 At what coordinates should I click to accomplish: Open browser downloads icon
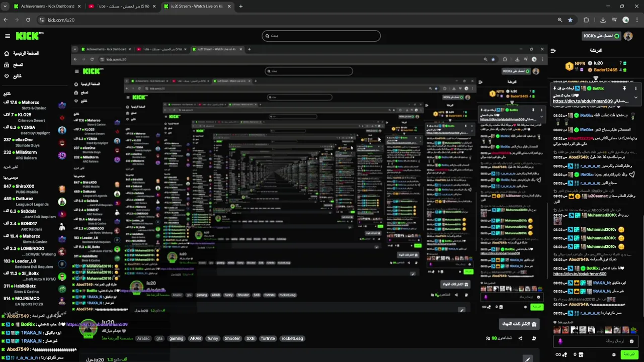603,20
